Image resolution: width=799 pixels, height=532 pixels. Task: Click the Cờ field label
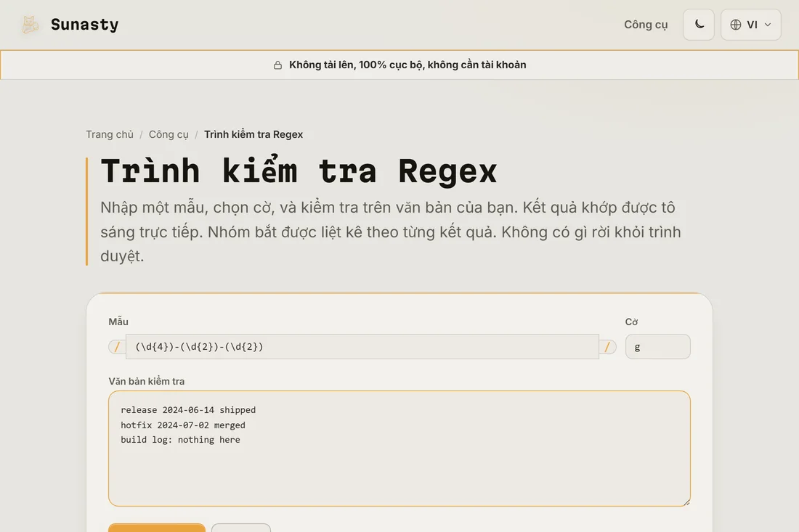point(631,322)
